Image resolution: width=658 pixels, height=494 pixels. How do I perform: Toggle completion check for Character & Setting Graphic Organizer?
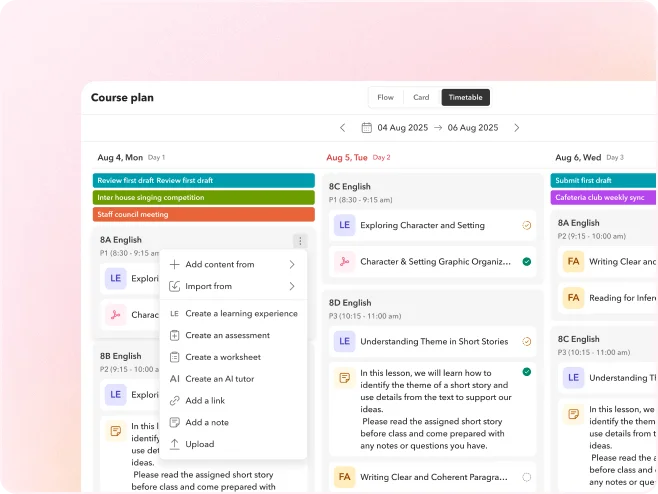click(527, 262)
